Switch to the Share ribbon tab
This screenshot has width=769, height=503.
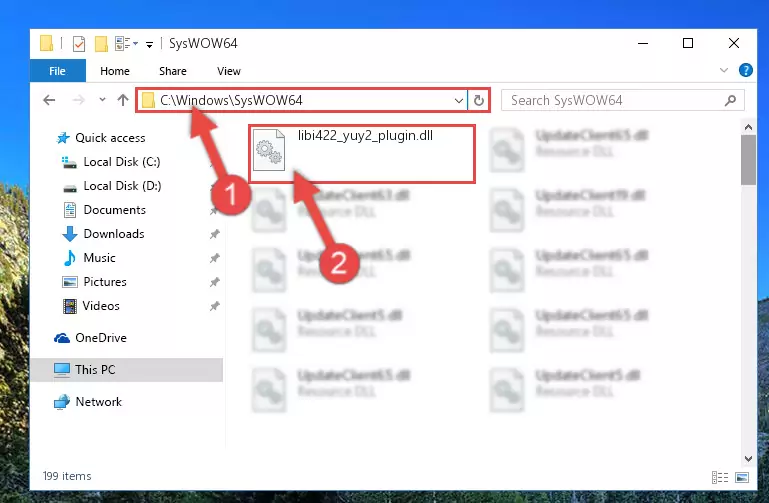coord(173,71)
